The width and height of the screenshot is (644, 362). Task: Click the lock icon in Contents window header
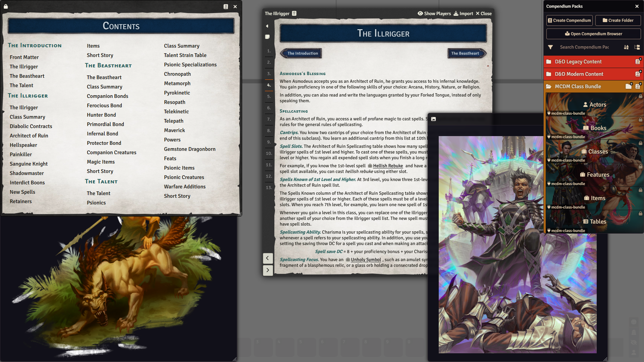[x=6, y=6]
